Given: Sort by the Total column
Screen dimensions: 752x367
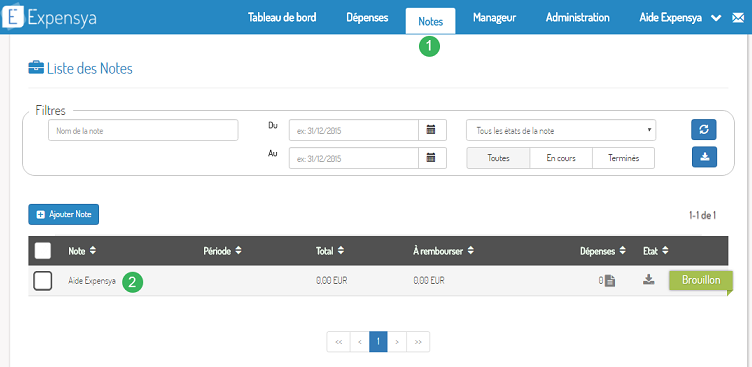Looking at the screenshot, I should [x=329, y=250].
